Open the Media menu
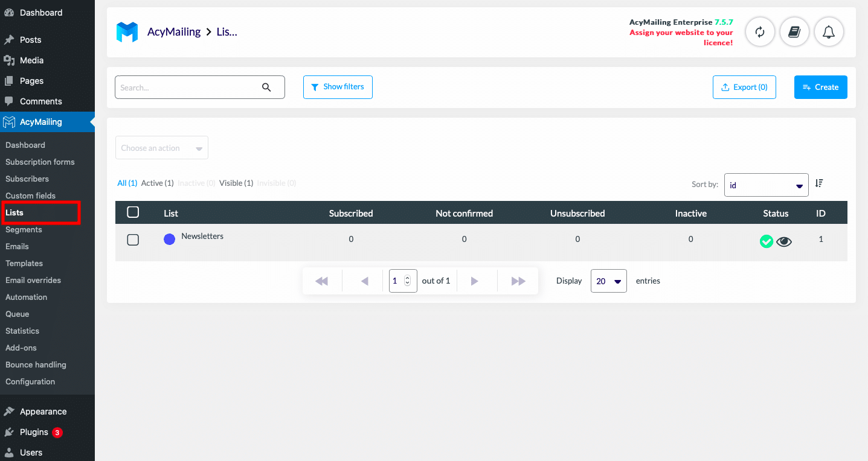 [47, 60]
